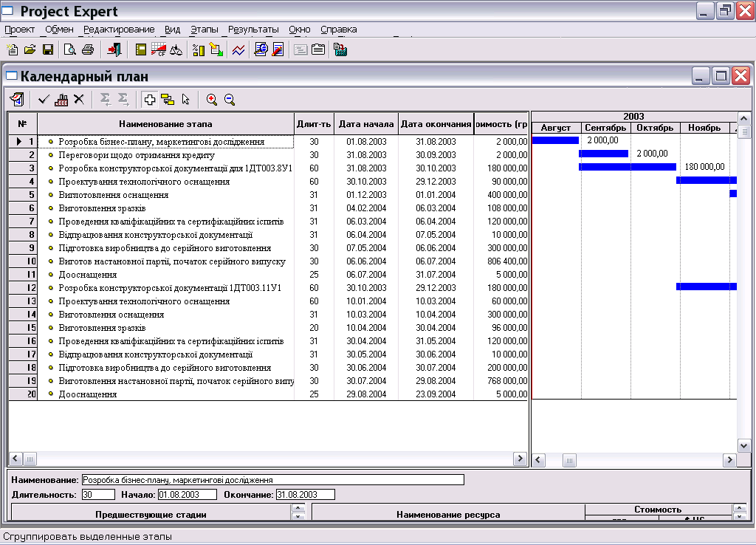Click the 806 400,00 cost cell
The width and height of the screenshot is (756, 545).
tap(501, 261)
